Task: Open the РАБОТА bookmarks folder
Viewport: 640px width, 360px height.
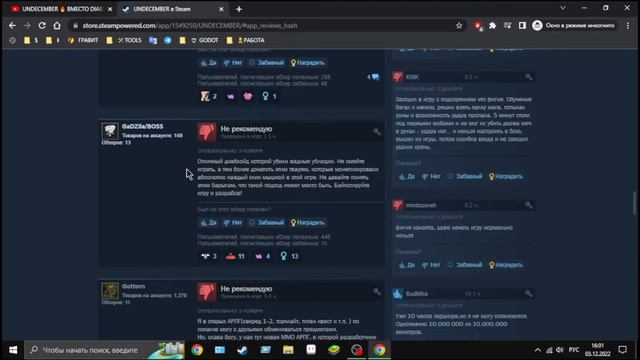Action: click(246, 40)
